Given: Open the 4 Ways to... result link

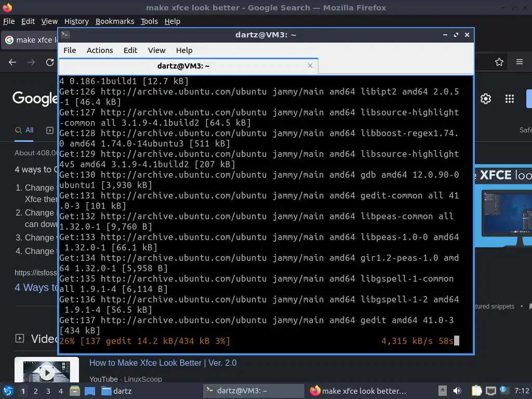Looking at the screenshot, I should pos(36,287).
